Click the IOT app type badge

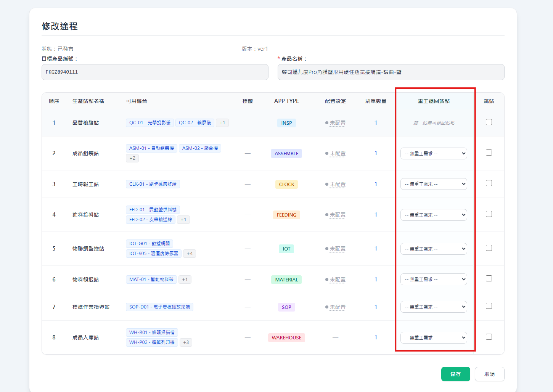pos(287,249)
